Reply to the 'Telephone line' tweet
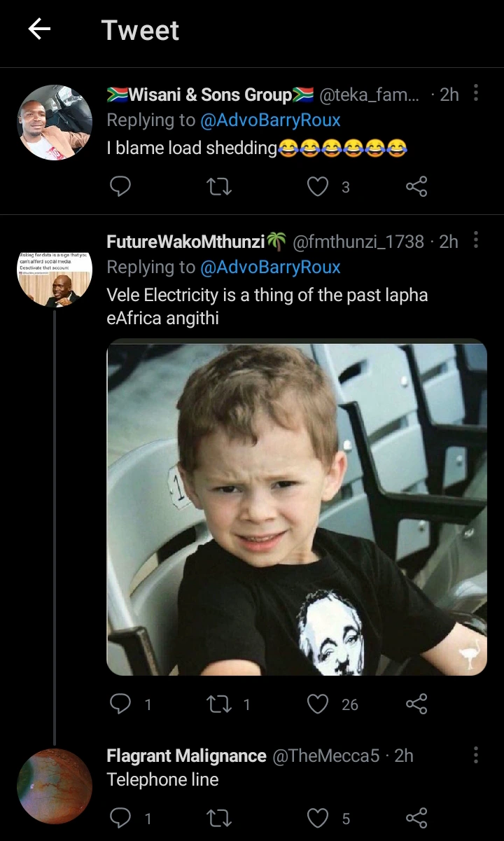 120,818
